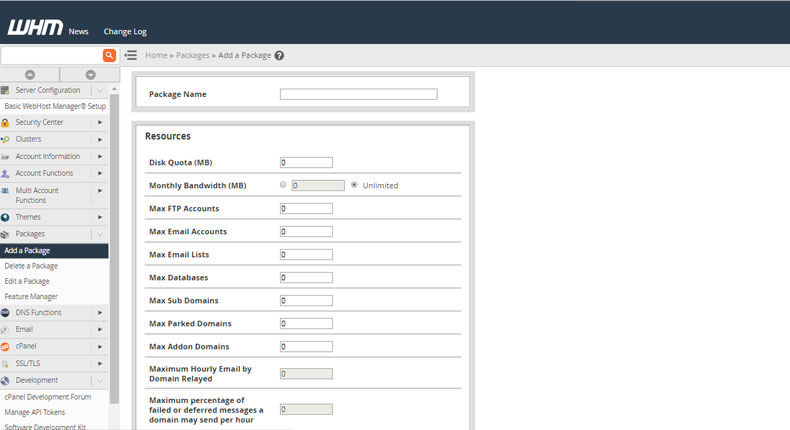The height and width of the screenshot is (430, 790).
Task: Toggle the sidebar menu collapse icon
Action: [130, 56]
